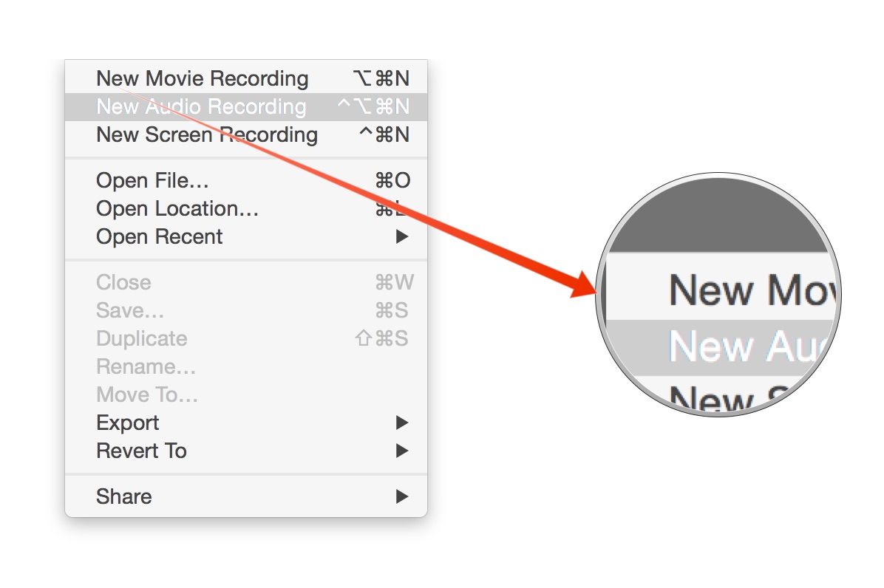
Task: Expand the Open Recent submenu
Action: click(x=159, y=236)
